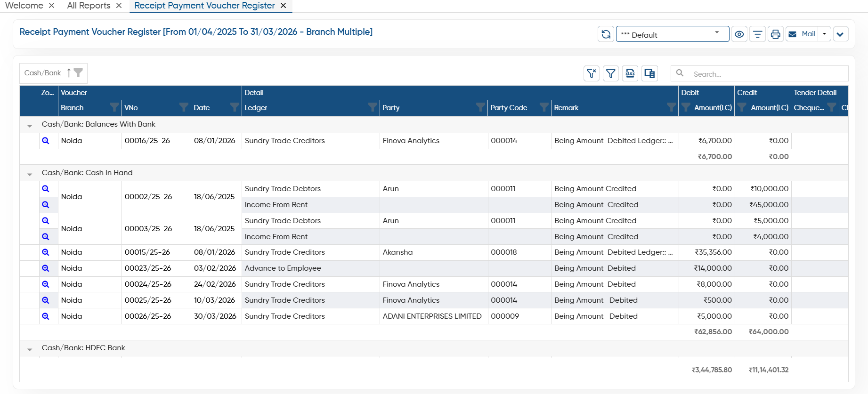Viewport: 868px width, 394px height.
Task: Collapse the Balances With Bank group
Action: [30, 125]
